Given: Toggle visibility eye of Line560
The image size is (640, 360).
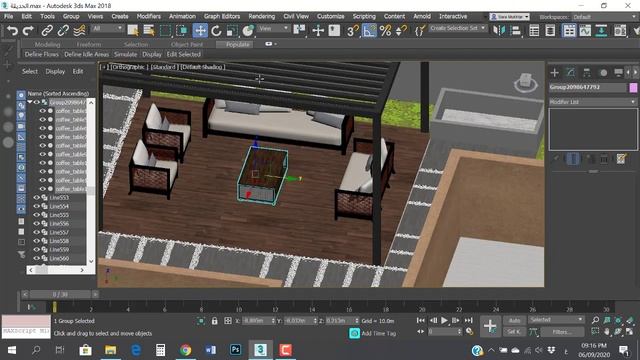Looking at the screenshot, I should point(36,258).
